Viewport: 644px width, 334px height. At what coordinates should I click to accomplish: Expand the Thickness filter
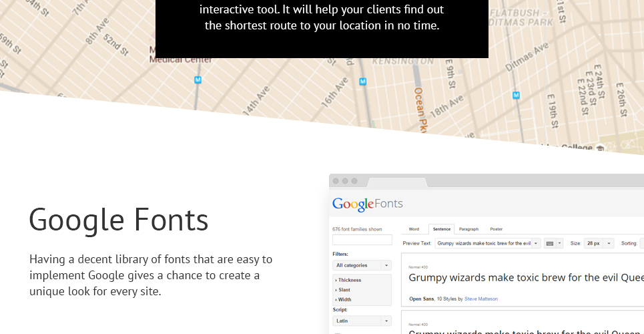click(348, 280)
